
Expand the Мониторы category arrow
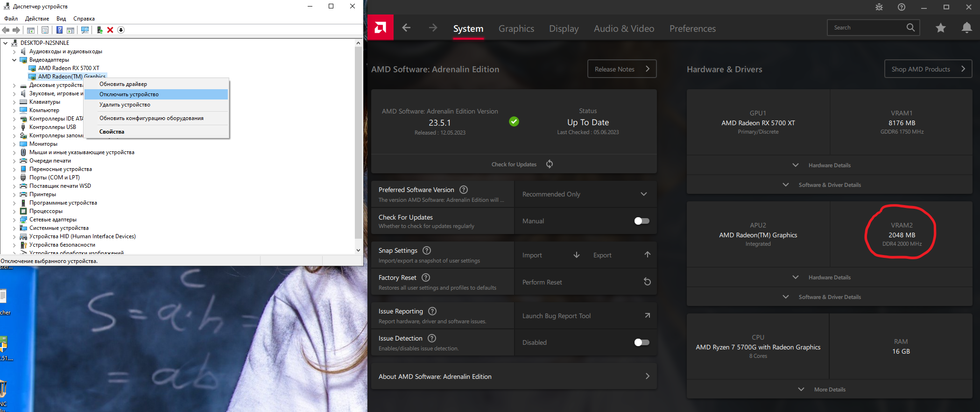(14, 144)
